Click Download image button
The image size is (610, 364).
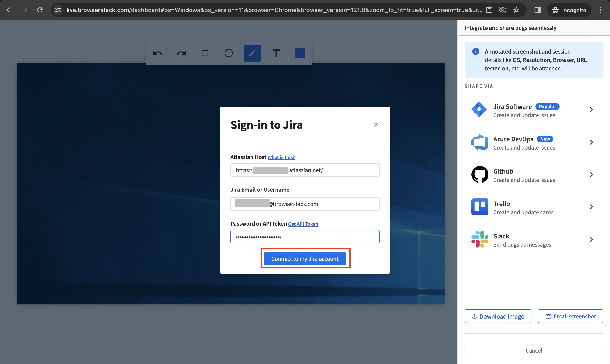pos(498,316)
